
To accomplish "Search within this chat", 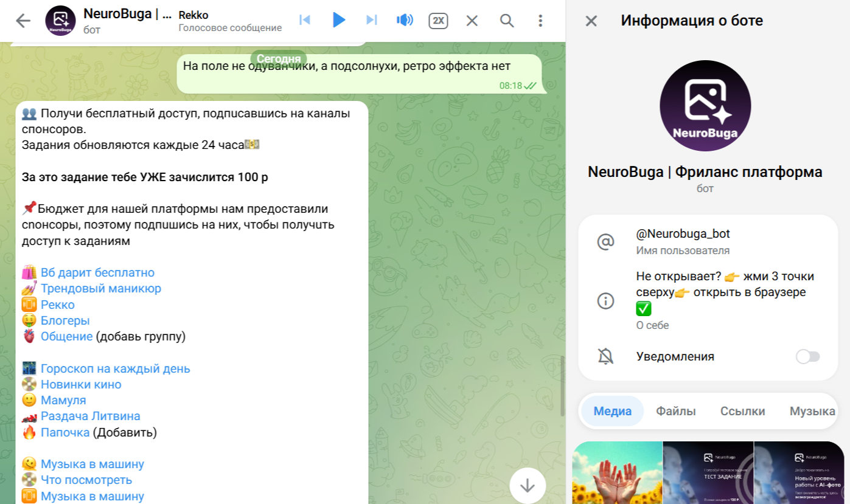I will [x=507, y=21].
